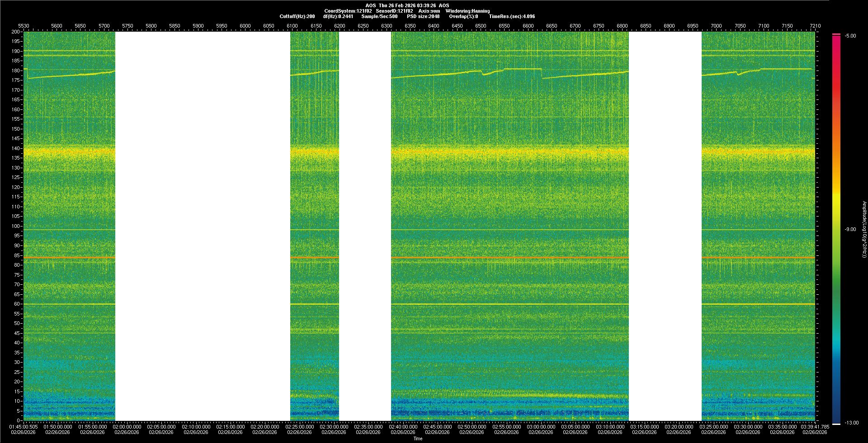The height and width of the screenshot is (443, 868).
Task: Click the 03:00:00.000 time axis label
Action: [x=541, y=427]
